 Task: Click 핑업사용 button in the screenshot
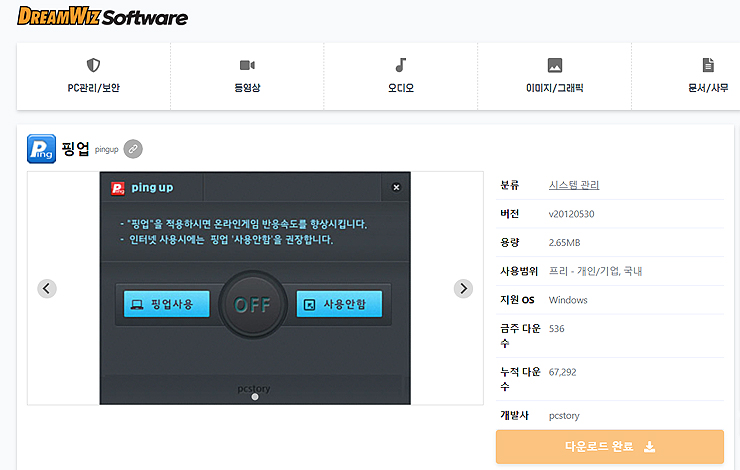point(167,304)
